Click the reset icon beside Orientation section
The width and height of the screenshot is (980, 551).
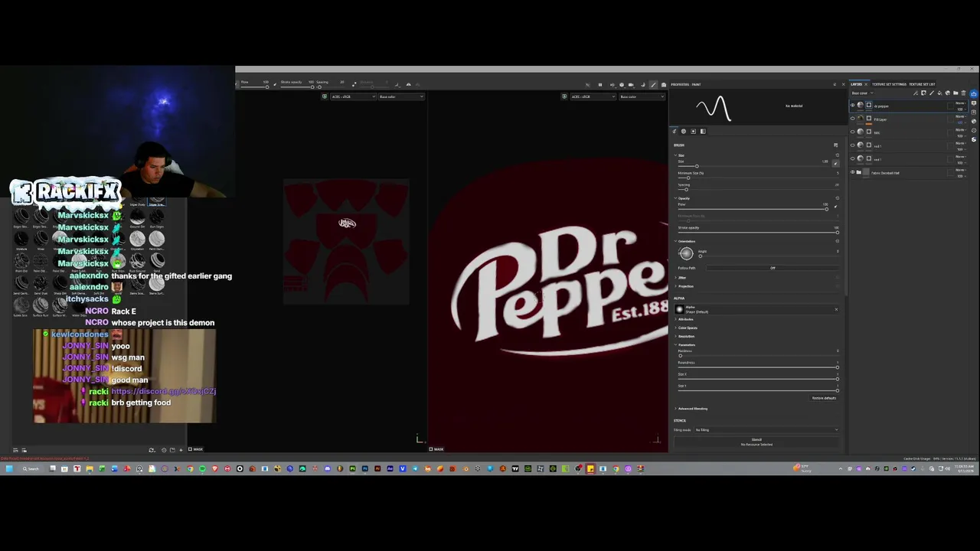(838, 241)
